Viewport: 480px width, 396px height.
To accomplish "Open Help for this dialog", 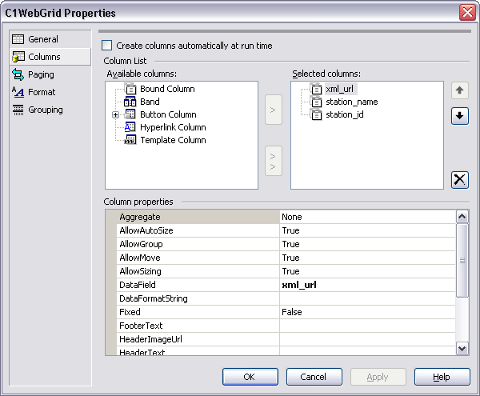I will pos(442,377).
